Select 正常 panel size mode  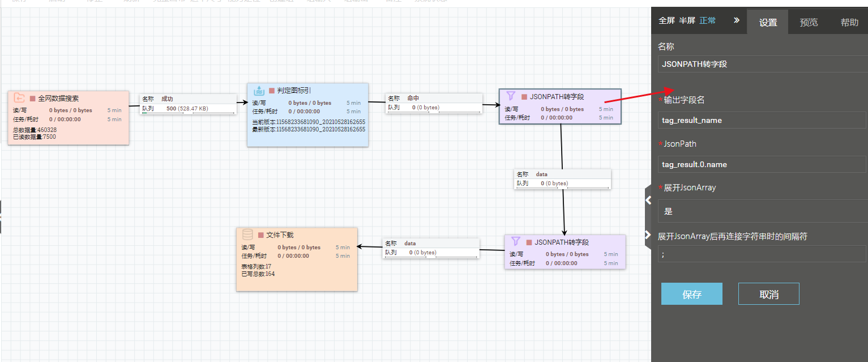(x=707, y=20)
